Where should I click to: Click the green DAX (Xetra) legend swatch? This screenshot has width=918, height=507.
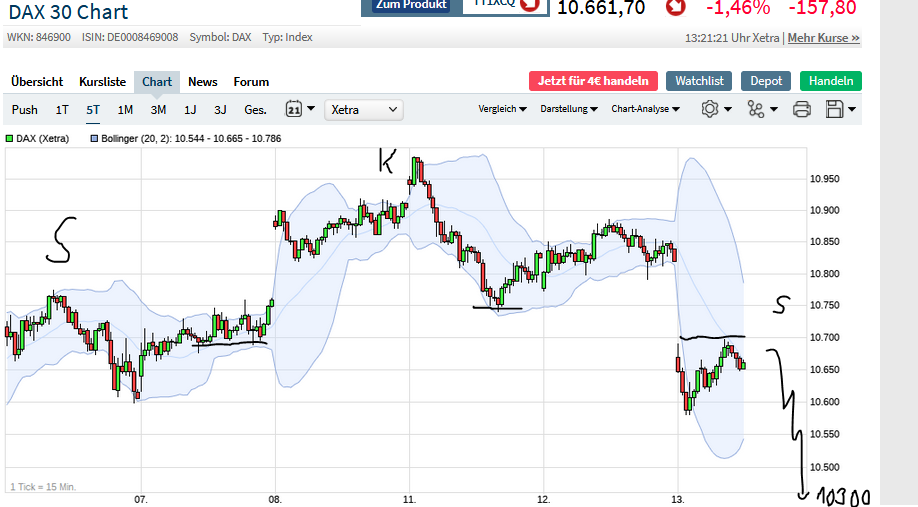coord(10,139)
